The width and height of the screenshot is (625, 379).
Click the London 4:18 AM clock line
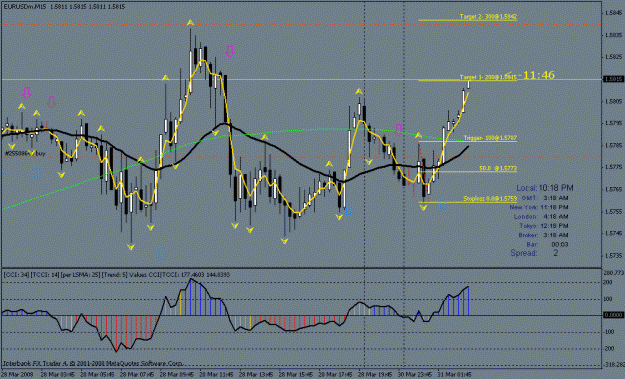click(541, 216)
